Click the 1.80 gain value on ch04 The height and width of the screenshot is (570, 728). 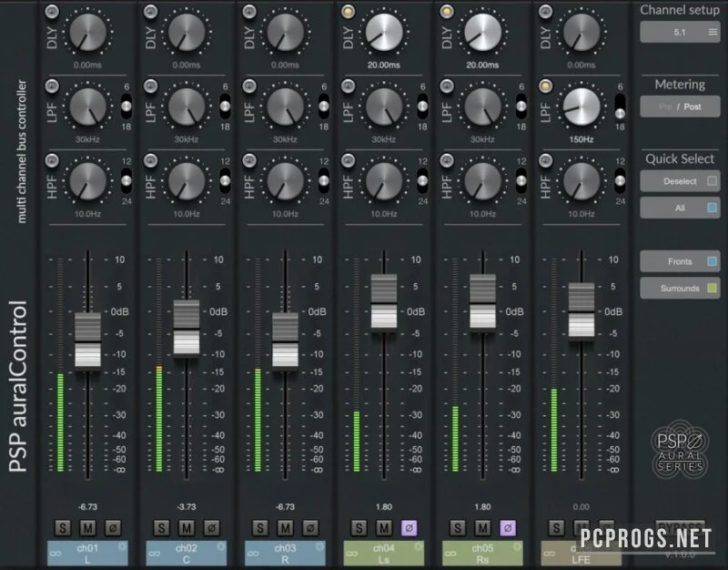click(x=384, y=507)
